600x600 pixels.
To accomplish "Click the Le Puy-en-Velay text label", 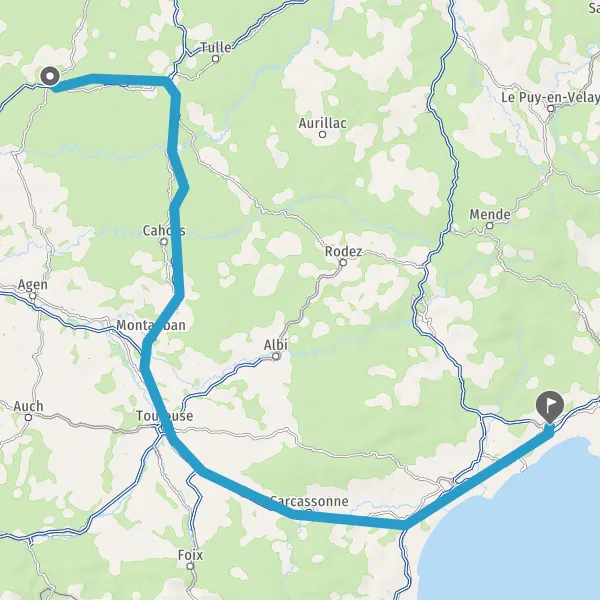I will tap(550, 98).
